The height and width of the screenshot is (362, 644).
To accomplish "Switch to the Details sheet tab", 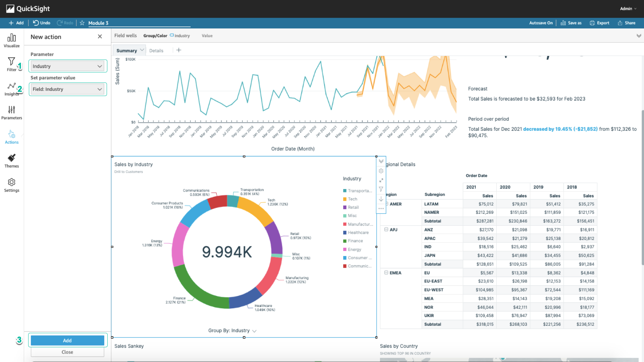I will click(156, 51).
